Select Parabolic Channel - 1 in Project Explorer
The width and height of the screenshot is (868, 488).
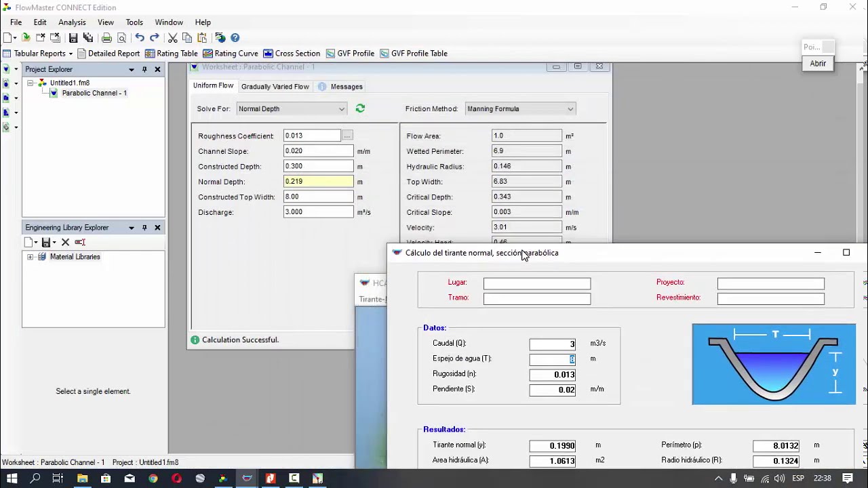coord(94,93)
